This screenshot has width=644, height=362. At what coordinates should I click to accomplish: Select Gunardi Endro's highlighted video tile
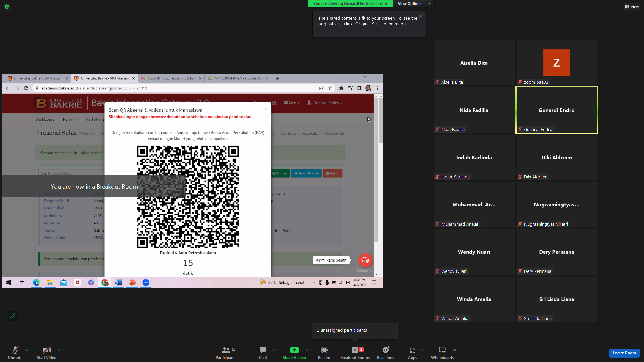tap(556, 110)
